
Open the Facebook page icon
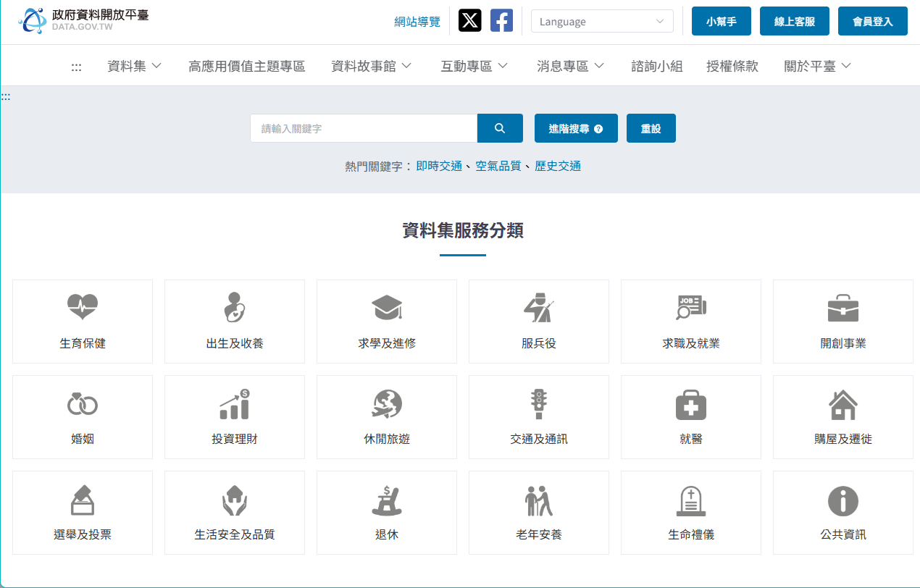[501, 21]
